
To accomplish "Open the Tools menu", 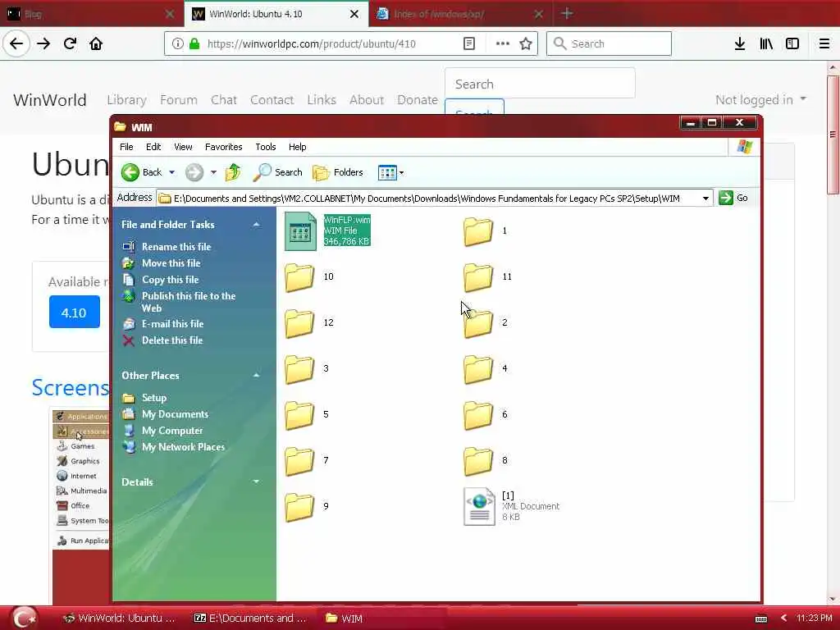I will pos(265,147).
